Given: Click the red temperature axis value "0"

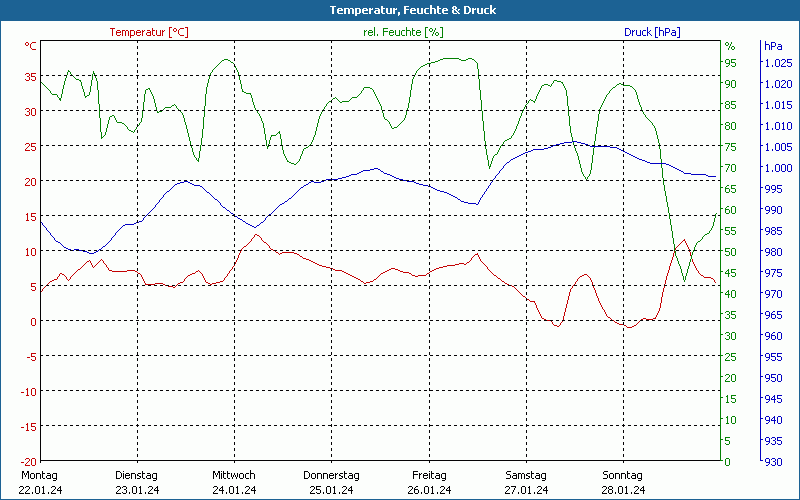Looking at the screenshot, I should pos(34,322).
